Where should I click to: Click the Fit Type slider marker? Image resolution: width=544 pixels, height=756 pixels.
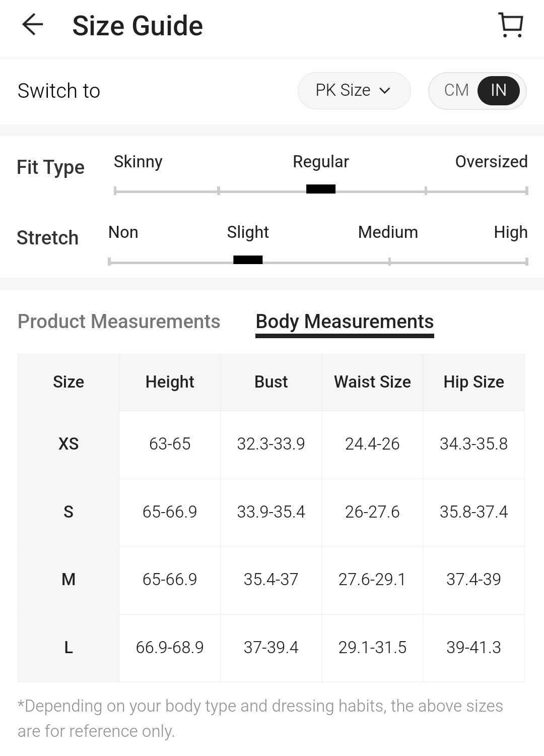click(321, 189)
